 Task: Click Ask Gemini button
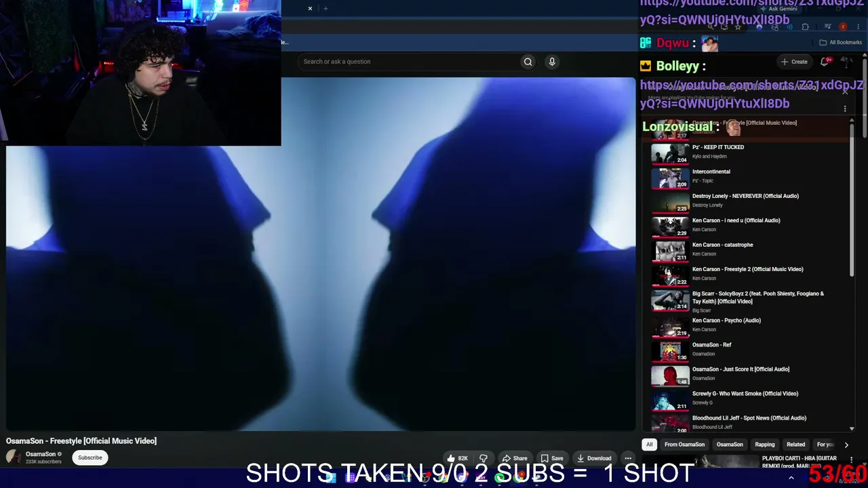point(778,9)
